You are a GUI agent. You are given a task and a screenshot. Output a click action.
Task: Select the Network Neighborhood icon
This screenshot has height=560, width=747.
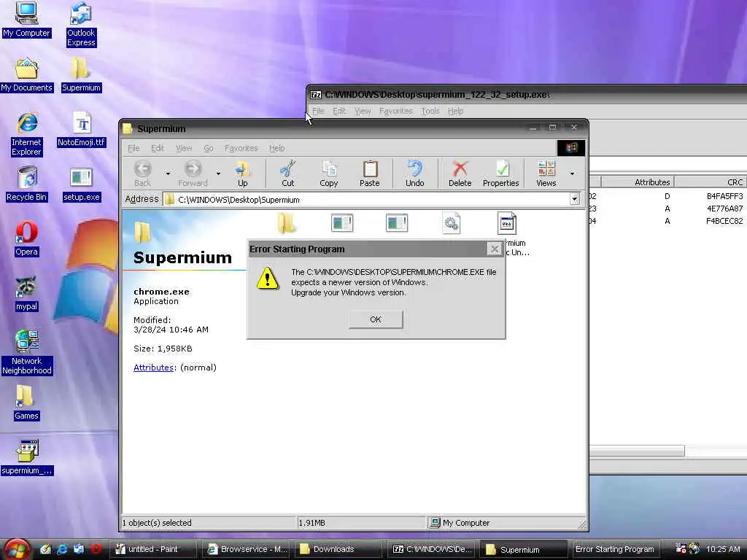(x=27, y=353)
